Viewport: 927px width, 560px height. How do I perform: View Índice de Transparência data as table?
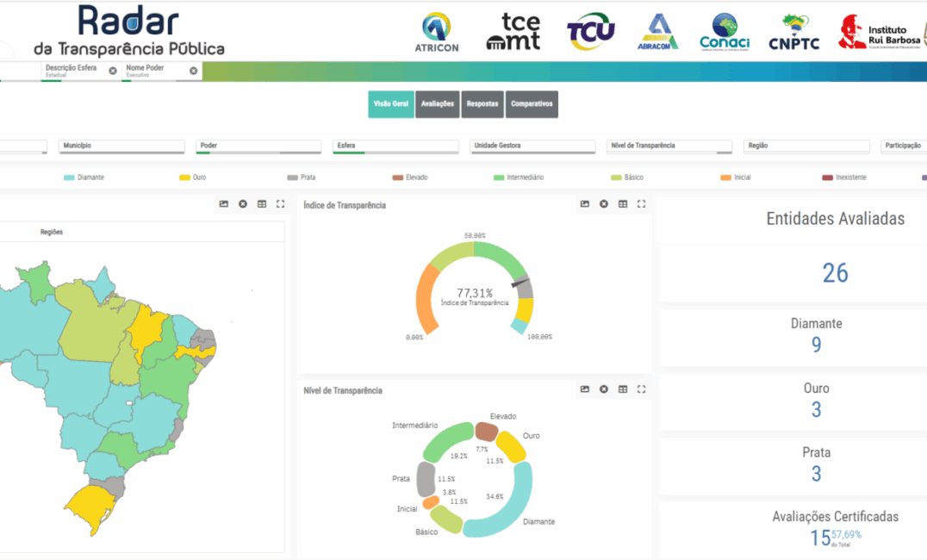[x=623, y=204]
